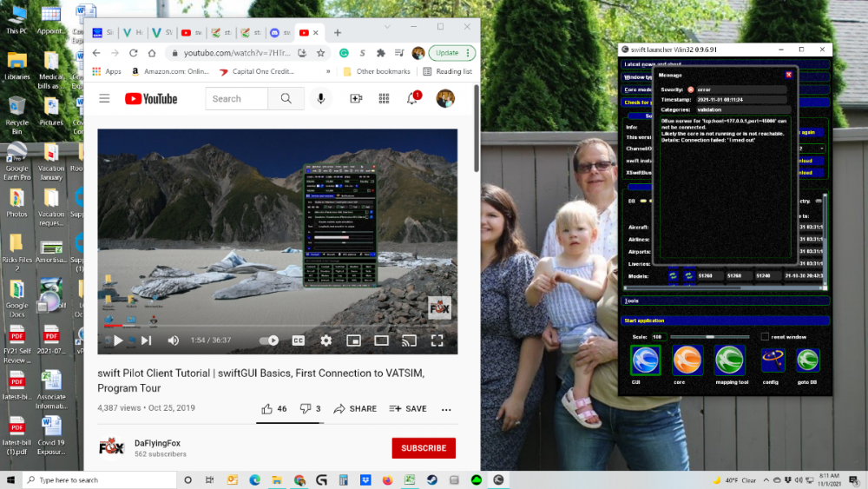Viewport: 868px width, 489px height.
Task: Search by voice using microphone icon
Action: [321, 99]
